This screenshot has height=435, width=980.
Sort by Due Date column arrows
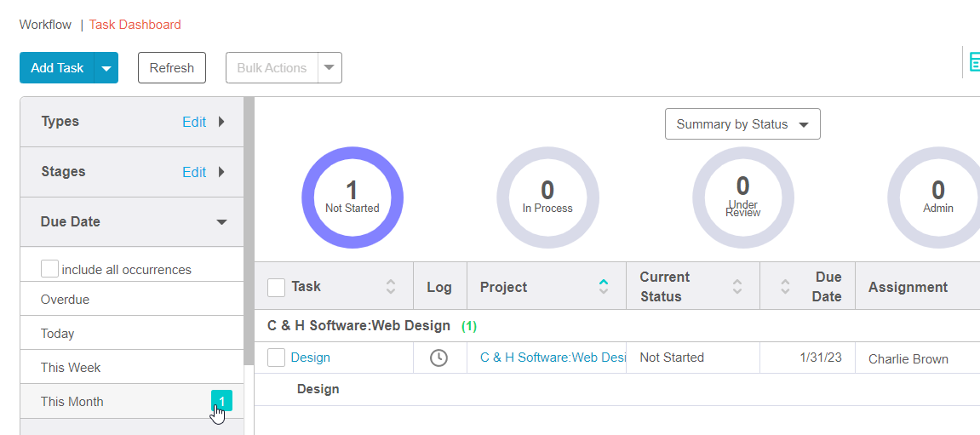tap(785, 287)
